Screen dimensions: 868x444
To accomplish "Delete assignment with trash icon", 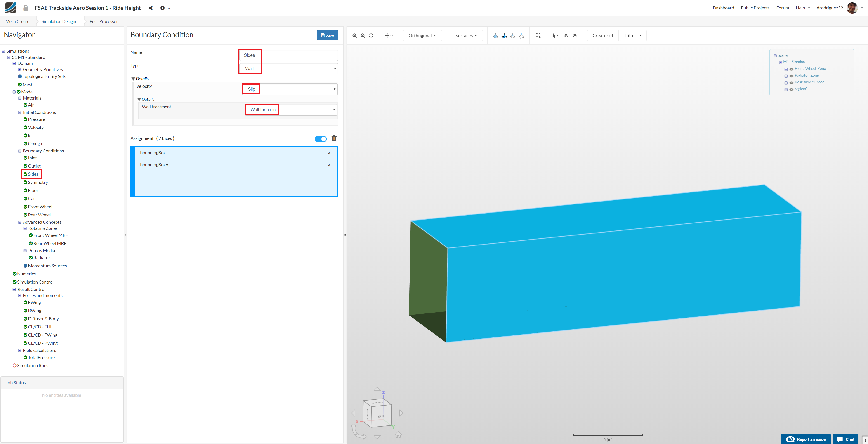I will coord(334,138).
